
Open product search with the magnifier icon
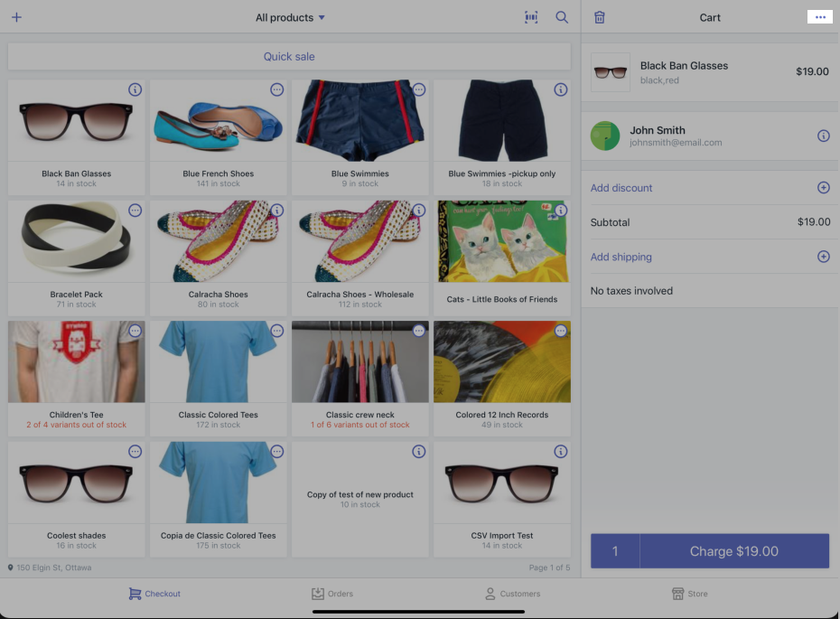point(562,17)
